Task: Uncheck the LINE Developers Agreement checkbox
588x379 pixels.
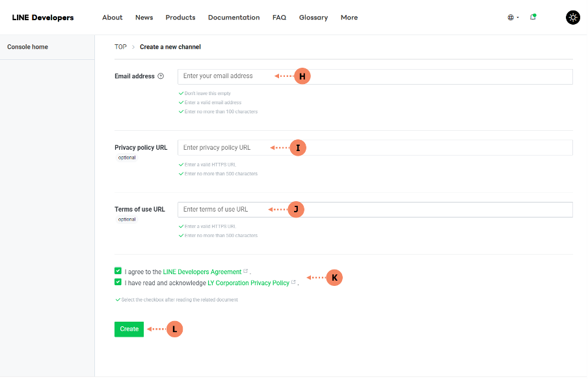Action: (x=118, y=271)
